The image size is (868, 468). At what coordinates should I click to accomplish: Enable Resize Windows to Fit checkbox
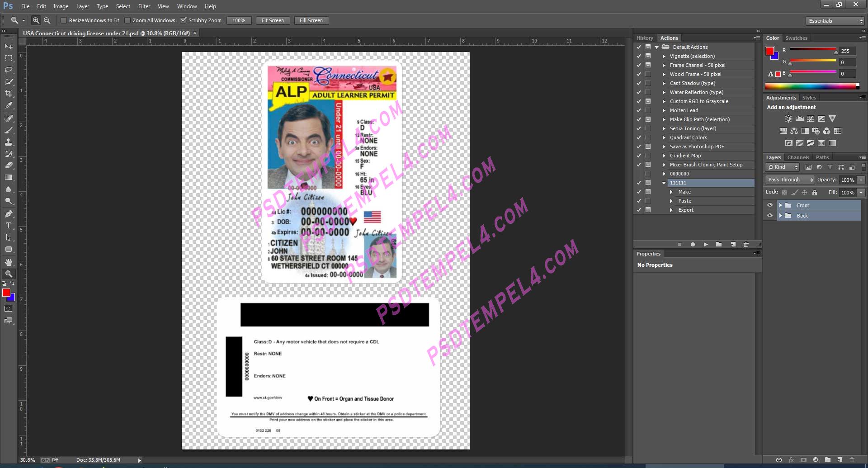point(64,20)
